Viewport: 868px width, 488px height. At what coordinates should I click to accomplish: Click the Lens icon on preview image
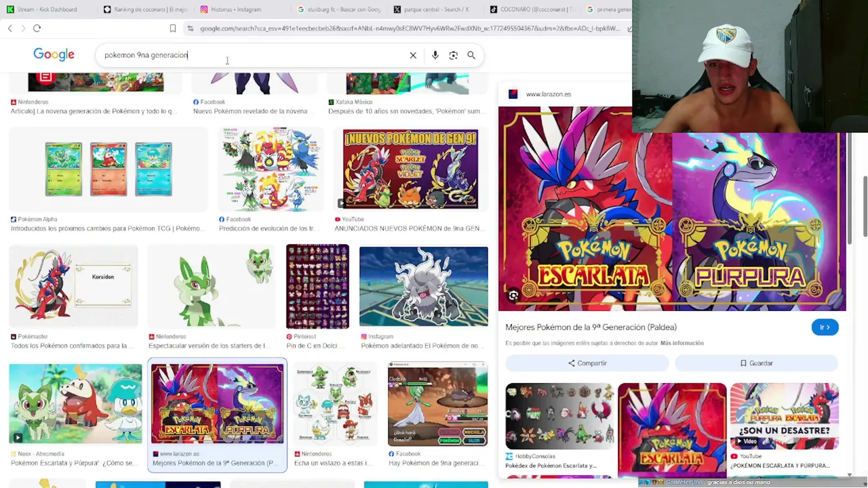(513, 296)
